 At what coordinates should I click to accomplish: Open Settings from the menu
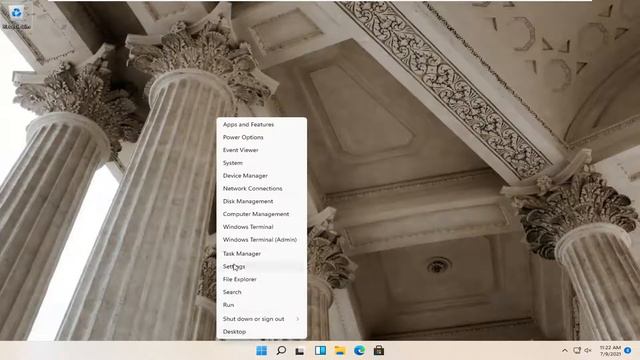(262, 267)
